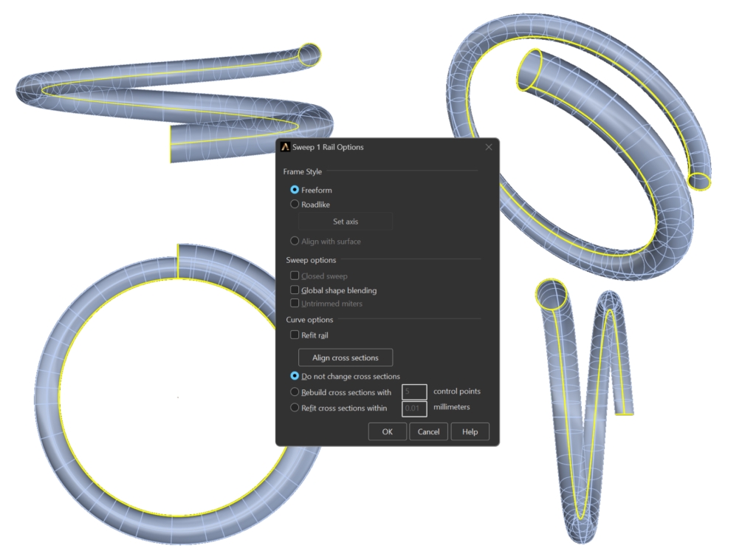Choose the Roadlike frame style

pos(295,205)
